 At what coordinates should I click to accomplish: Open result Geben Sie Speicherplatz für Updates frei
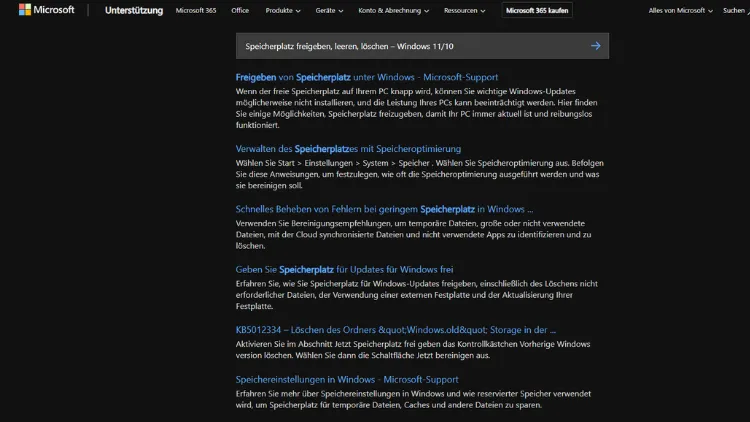[344, 269]
